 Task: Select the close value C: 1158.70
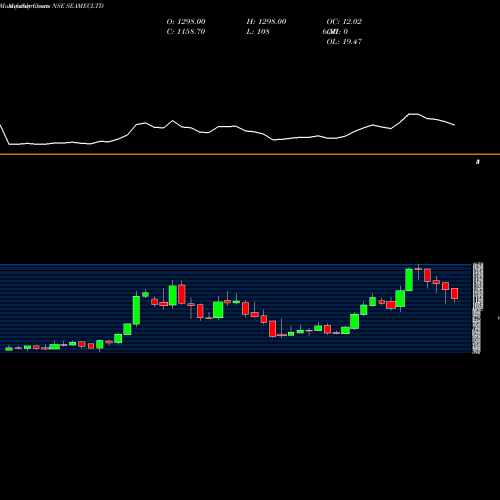click(x=186, y=31)
